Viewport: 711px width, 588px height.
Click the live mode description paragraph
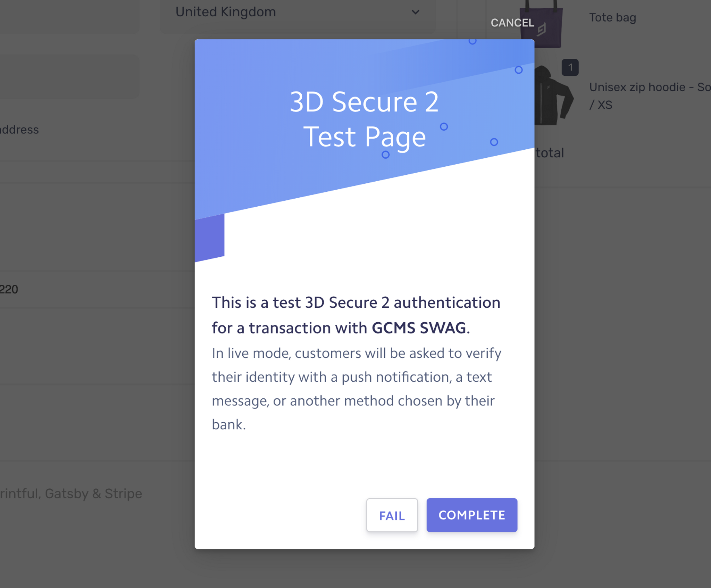(x=357, y=389)
